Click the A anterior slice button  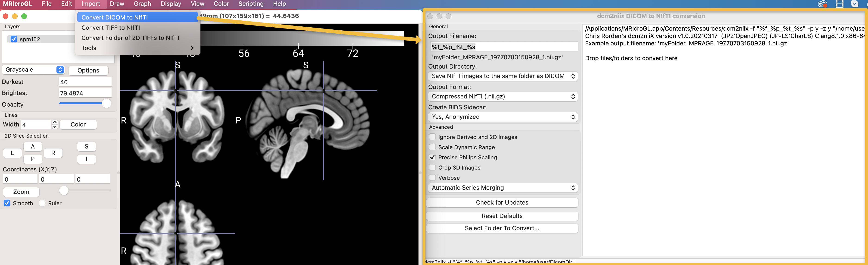tap(33, 146)
